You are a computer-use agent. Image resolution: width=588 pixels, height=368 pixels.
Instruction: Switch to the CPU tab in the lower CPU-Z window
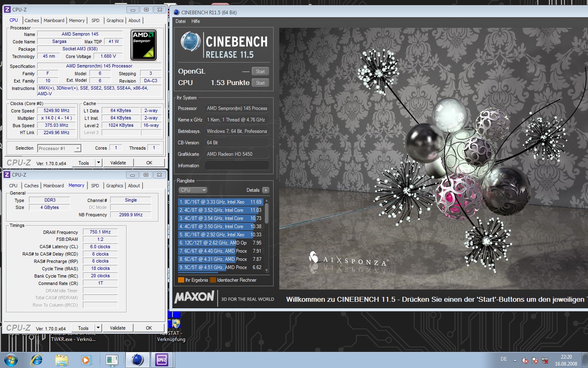13,186
